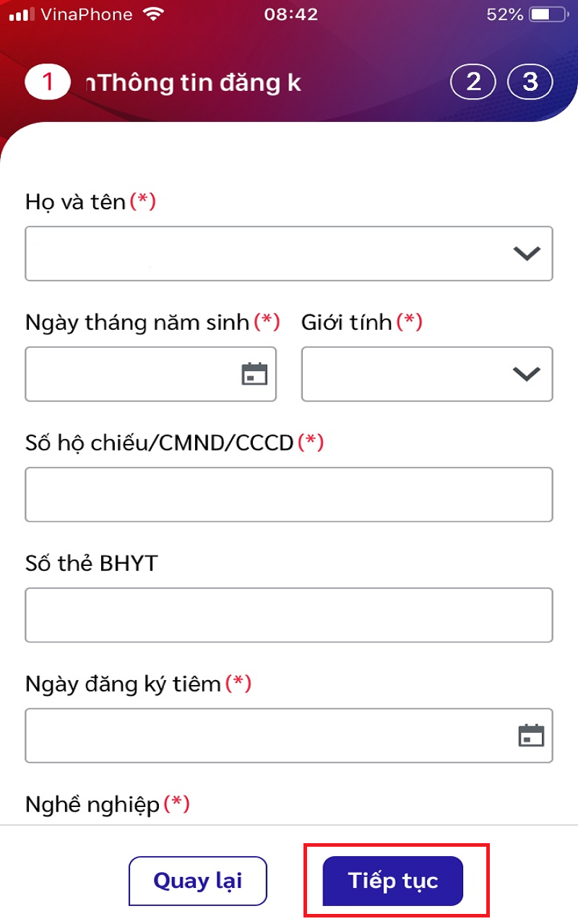
Task: Expand the Giới tính dropdown chevron
Action: click(x=526, y=374)
